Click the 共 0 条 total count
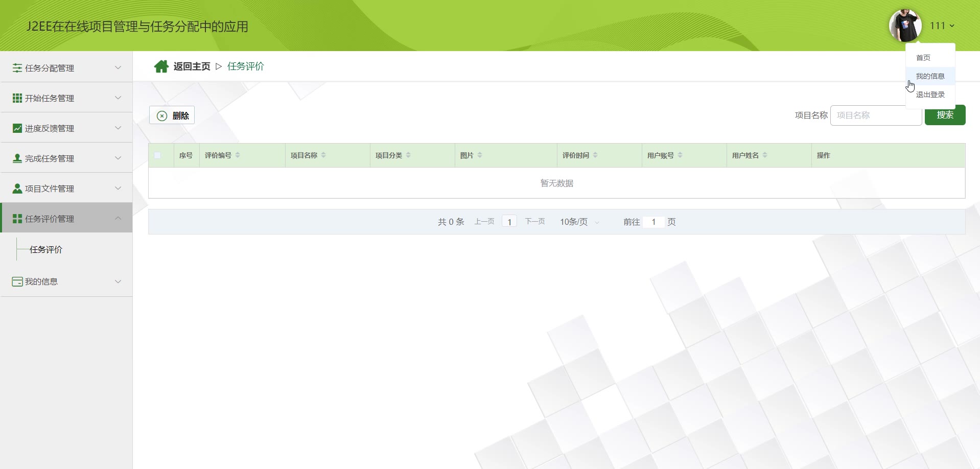Image resolution: width=980 pixels, height=469 pixels. point(451,222)
